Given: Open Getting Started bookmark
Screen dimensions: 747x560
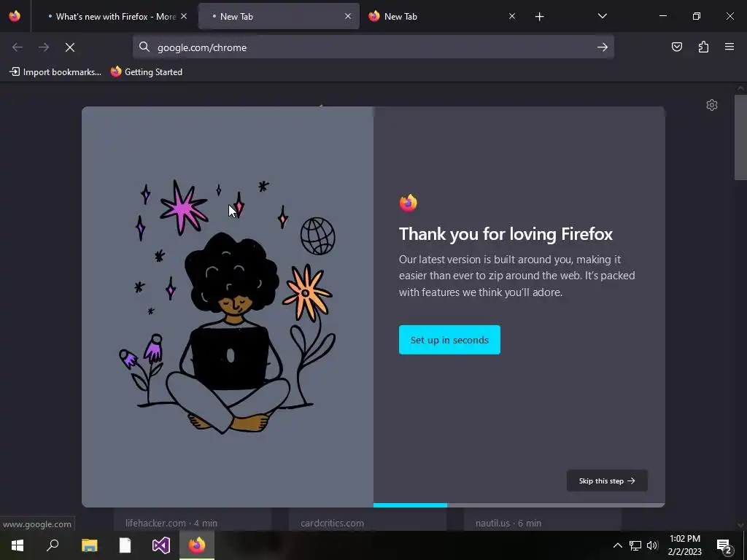Looking at the screenshot, I should click(x=147, y=72).
